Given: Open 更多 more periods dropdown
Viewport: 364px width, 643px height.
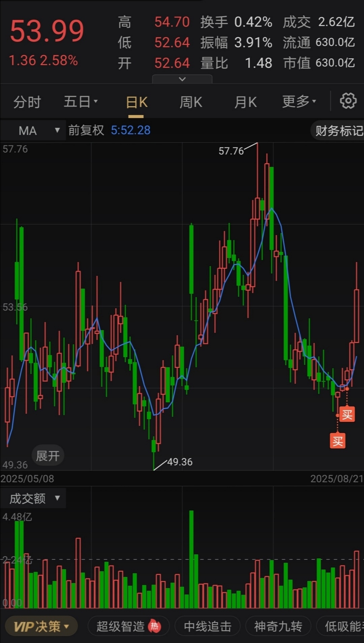Looking at the screenshot, I should click(x=299, y=101).
